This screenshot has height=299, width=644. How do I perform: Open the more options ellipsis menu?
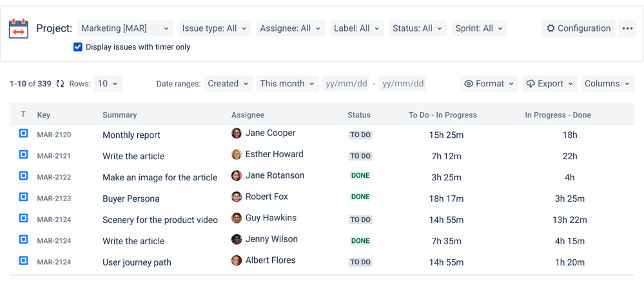click(x=627, y=28)
